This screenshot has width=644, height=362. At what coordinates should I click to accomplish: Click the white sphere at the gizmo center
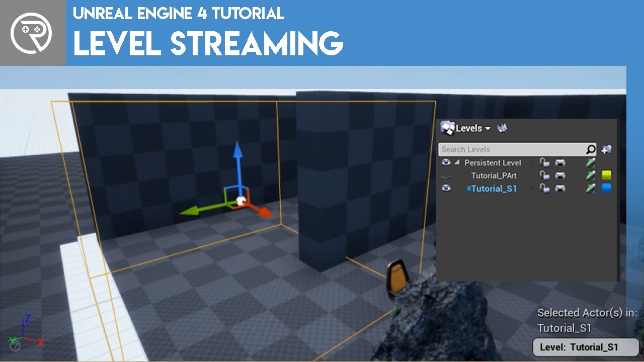click(241, 202)
